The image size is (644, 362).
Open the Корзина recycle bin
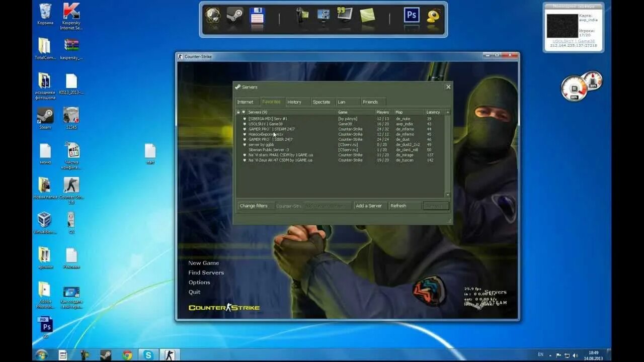click(x=45, y=14)
